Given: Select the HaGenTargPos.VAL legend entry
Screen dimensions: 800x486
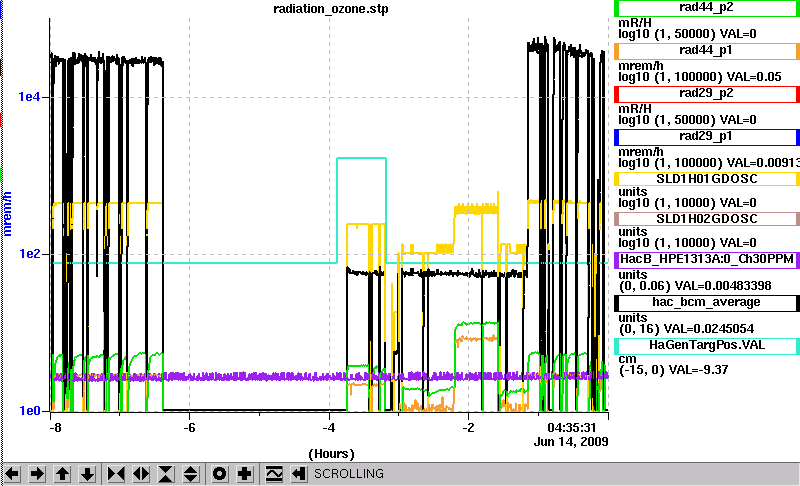Looking at the screenshot, I should click(x=707, y=345).
